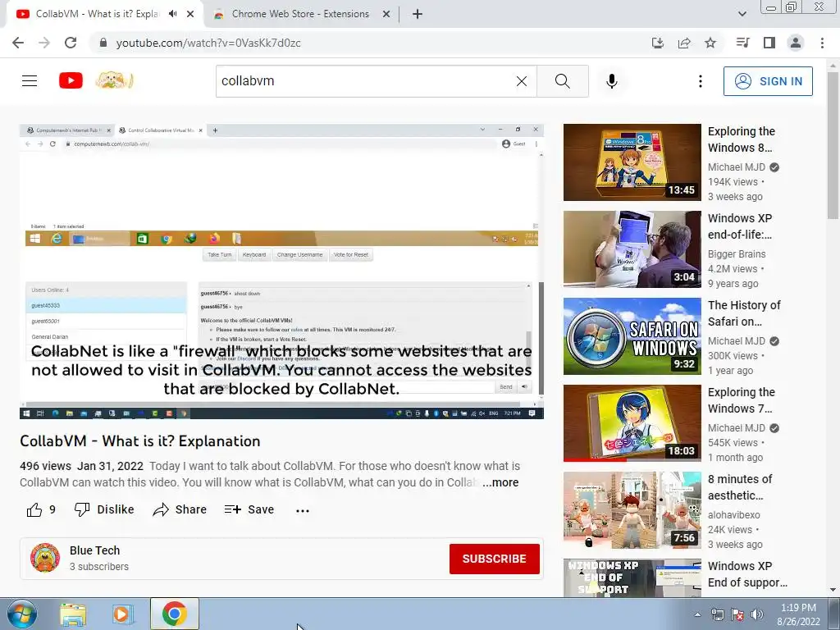Click the share page icon in address bar
840x630 pixels.
point(684,43)
